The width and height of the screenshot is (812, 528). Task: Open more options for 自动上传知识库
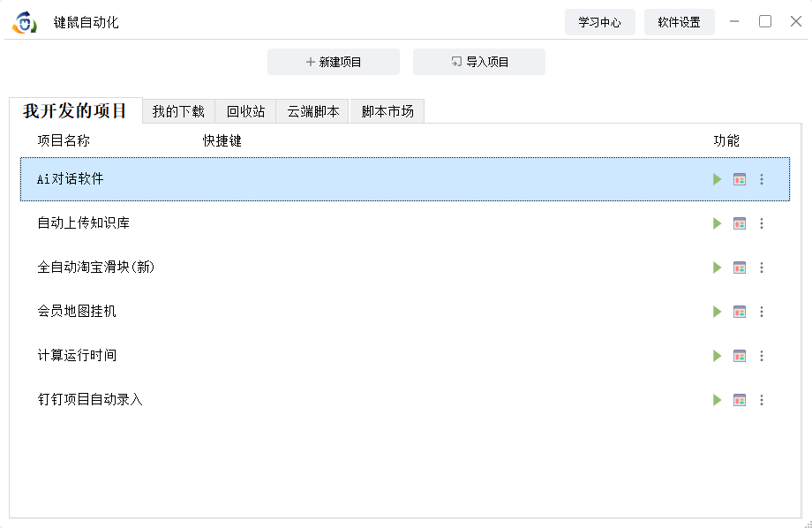click(x=761, y=223)
